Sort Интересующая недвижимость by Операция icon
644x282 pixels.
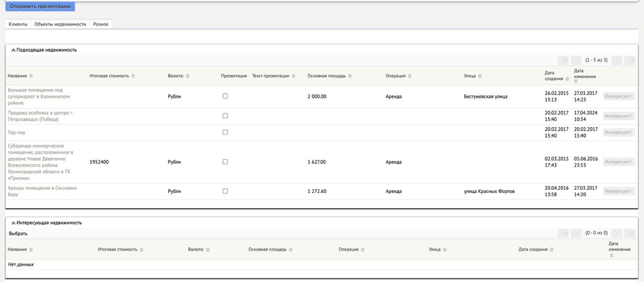363,249
